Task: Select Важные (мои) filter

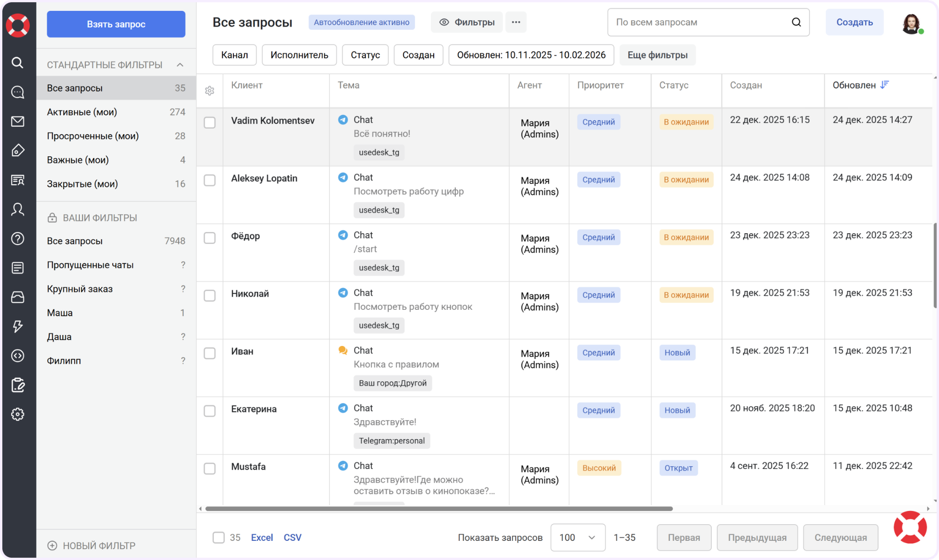Action: coord(116,160)
